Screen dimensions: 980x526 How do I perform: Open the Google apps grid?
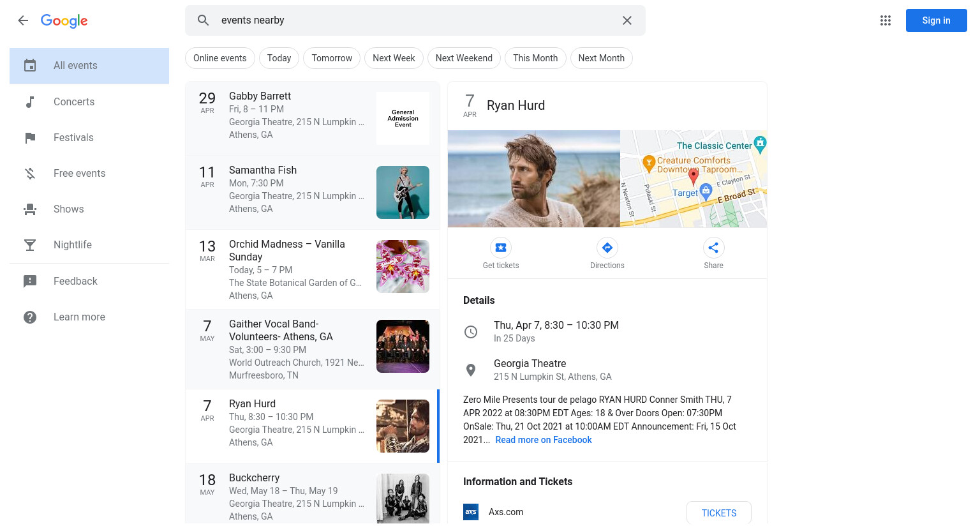tap(886, 20)
